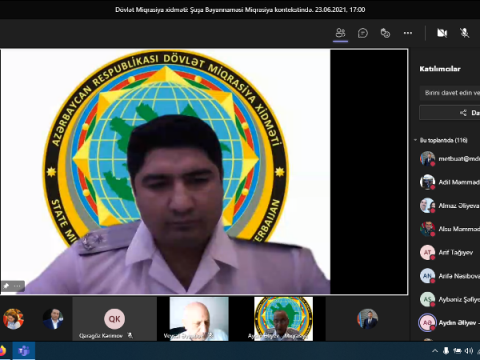Select participant Alsu Məmməd in list
Image resolution: width=480 pixels, height=360 pixels.
(x=450, y=229)
